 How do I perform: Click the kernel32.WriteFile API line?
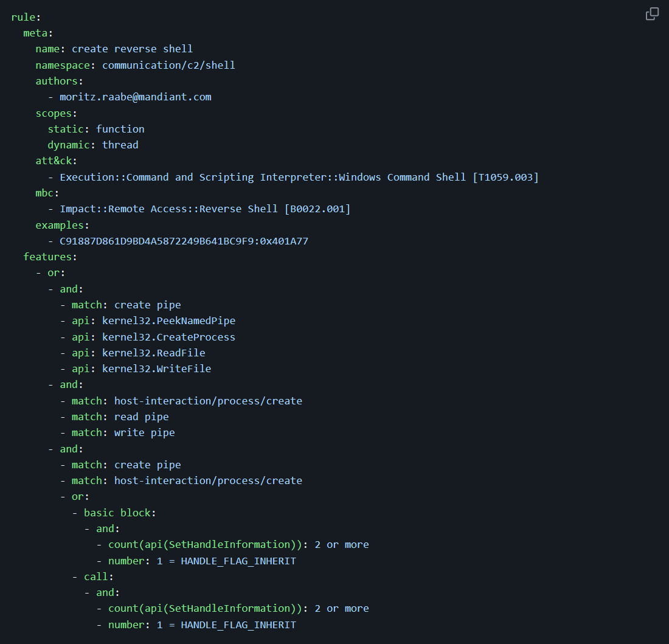[156, 369]
